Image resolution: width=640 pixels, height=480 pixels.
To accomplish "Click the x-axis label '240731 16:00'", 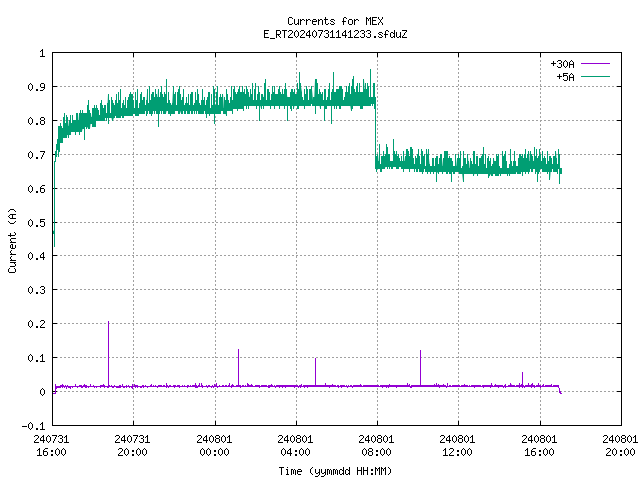I will [x=51, y=446].
